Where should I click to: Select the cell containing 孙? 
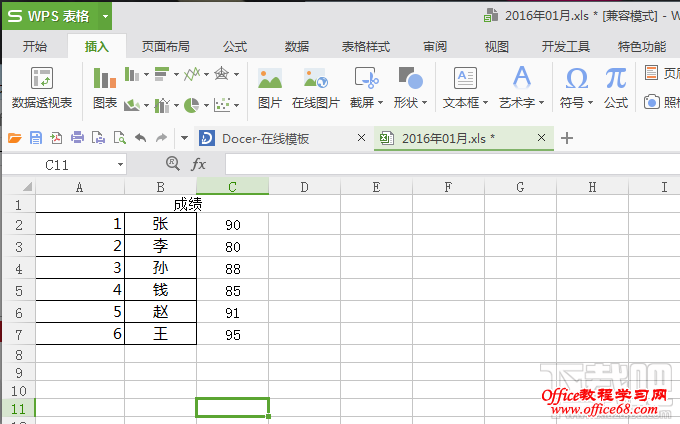160,268
